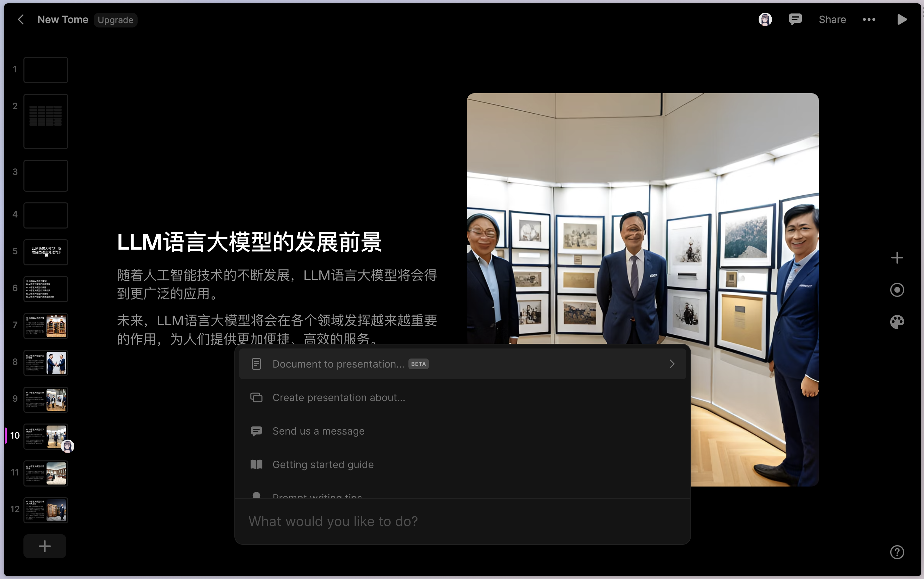Select page 2 thumbnail with table
924x579 pixels.
tap(46, 121)
